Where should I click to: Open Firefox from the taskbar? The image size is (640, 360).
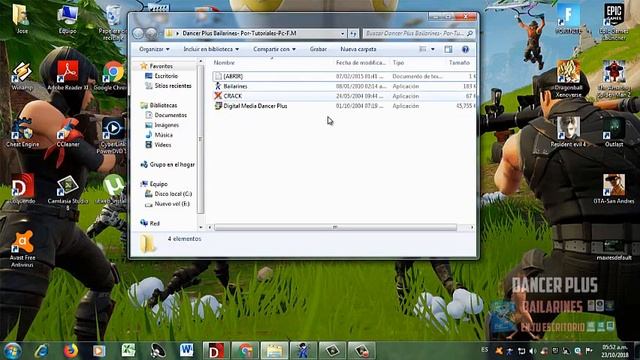(71, 351)
